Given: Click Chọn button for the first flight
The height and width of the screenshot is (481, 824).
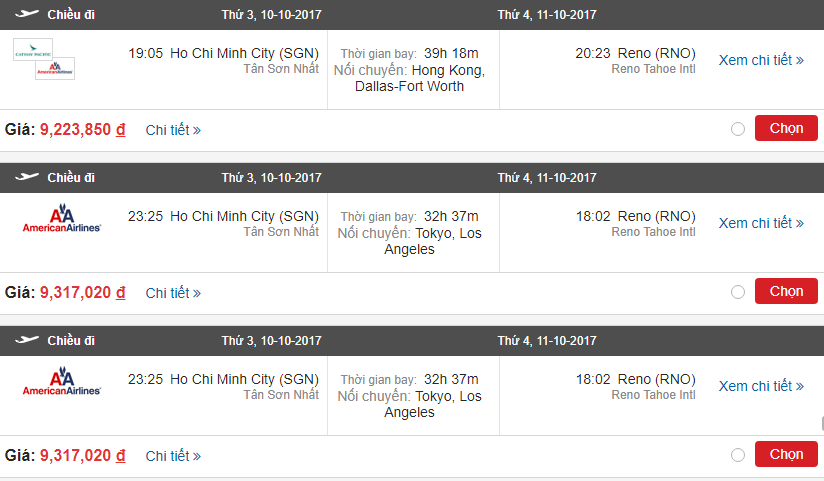Looking at the screenshot, I should (786, 128).
